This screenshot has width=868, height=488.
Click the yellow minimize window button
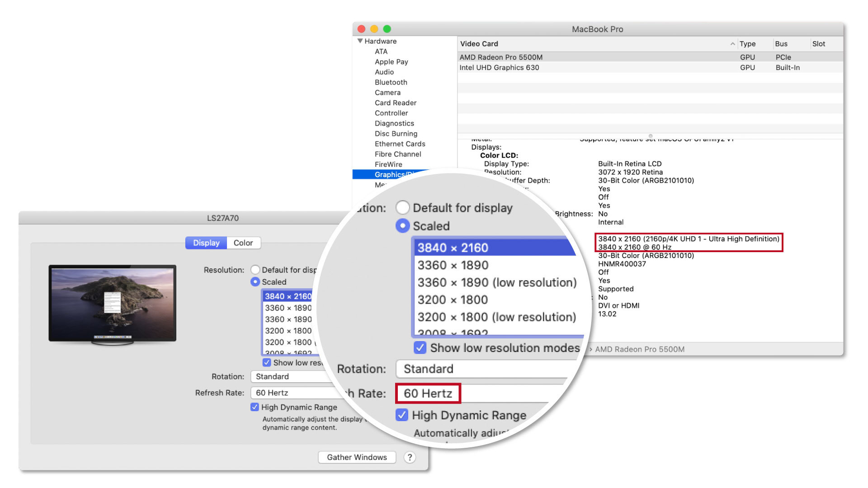click(x=374, y=29)
